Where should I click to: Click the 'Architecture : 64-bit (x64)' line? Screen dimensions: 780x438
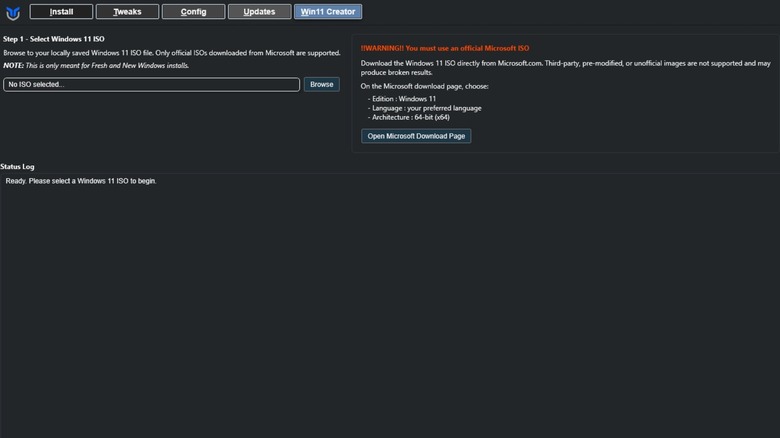pyautogui.click(x=409, y=117)
